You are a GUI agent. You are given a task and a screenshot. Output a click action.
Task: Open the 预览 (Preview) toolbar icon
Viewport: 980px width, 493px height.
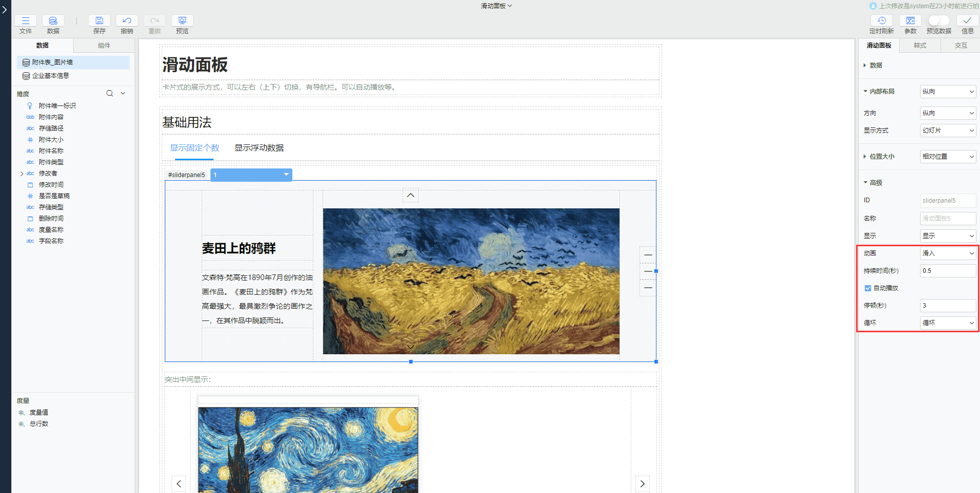182,21
